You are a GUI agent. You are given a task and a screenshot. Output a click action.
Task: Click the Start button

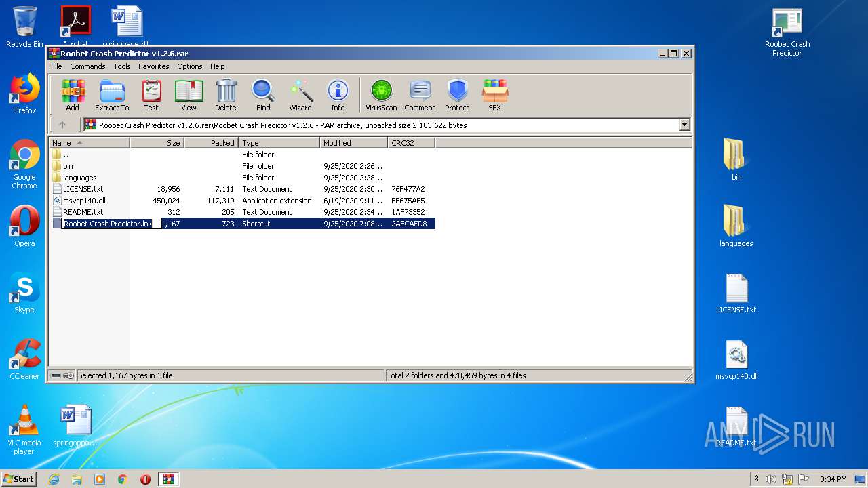click(x=19, y=479)
